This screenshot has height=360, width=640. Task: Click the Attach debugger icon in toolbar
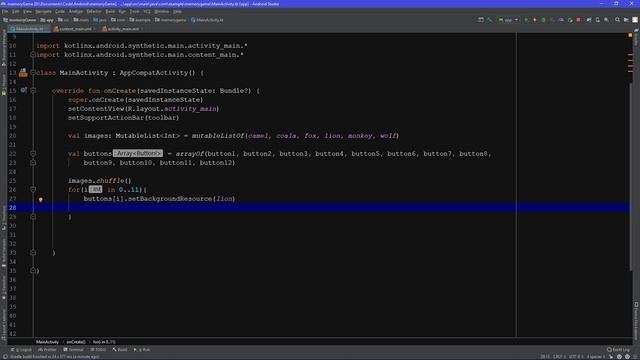click(570, 20)
